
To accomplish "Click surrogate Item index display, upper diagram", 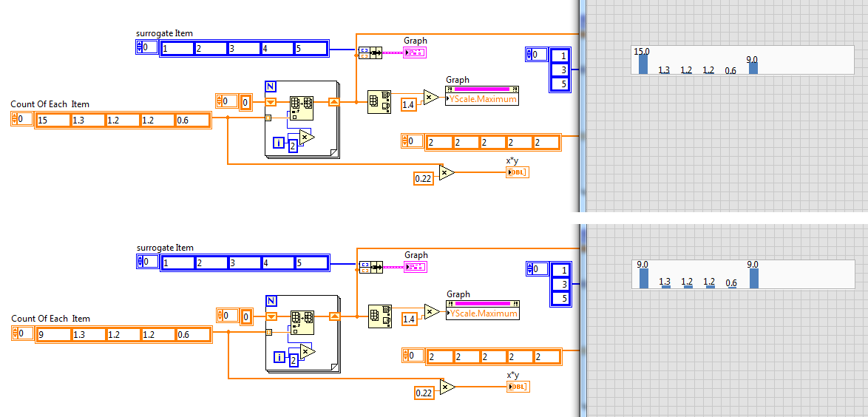I will (x=146, y=47).
